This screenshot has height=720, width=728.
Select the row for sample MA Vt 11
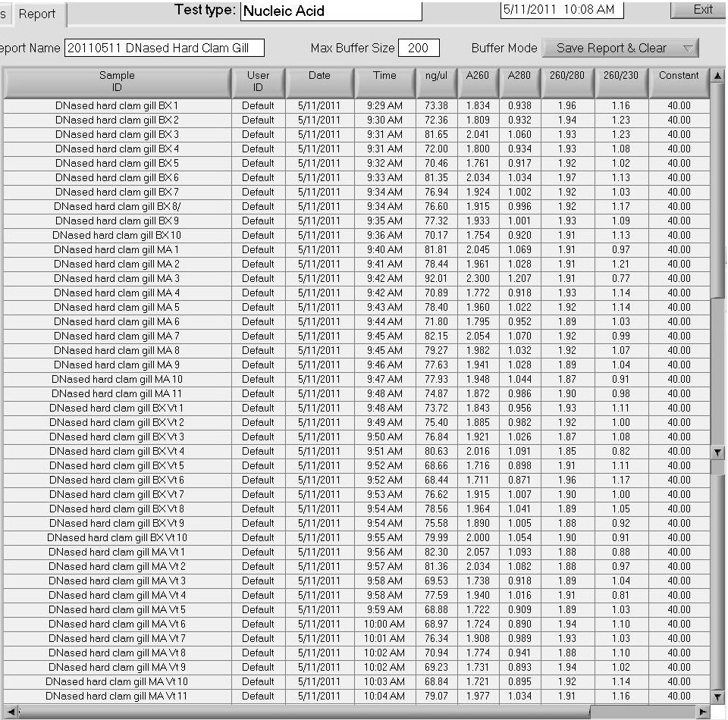pyautogui.click(x=117, y=696)
